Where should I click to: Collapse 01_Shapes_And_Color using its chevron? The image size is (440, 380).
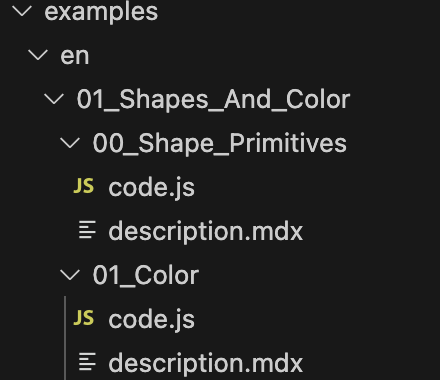click(x=54, y=99)
